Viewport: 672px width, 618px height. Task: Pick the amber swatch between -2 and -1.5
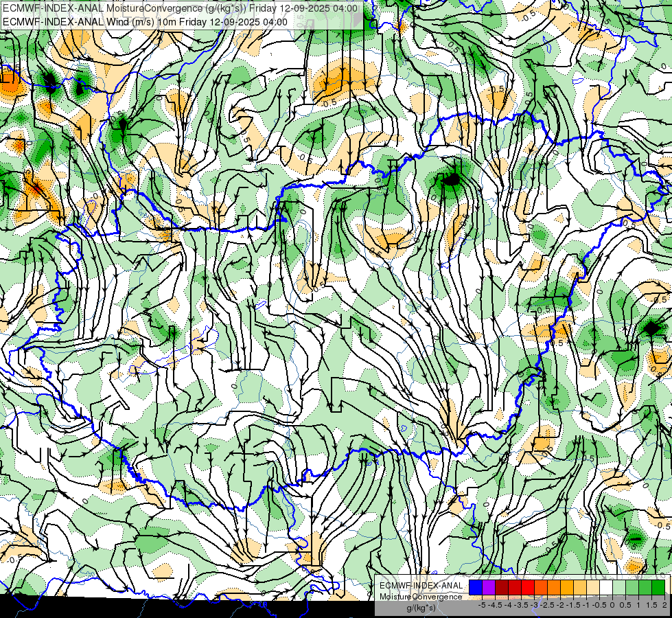click(x=567, y=587)
